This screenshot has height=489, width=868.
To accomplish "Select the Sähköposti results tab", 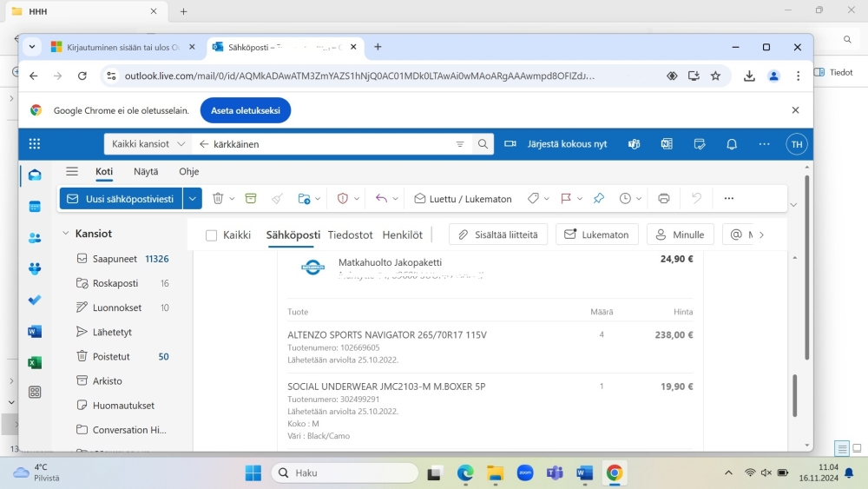I will (293, 235).
